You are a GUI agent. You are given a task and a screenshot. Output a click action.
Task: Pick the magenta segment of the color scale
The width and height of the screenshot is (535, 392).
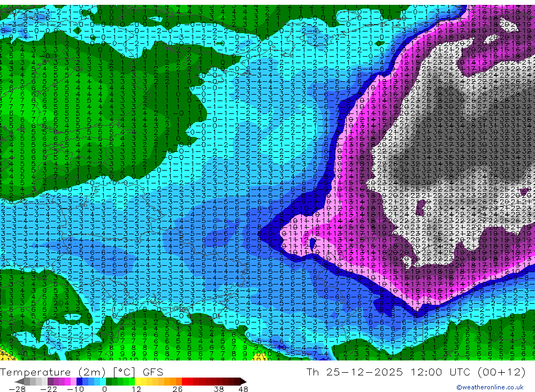[67, 381]
